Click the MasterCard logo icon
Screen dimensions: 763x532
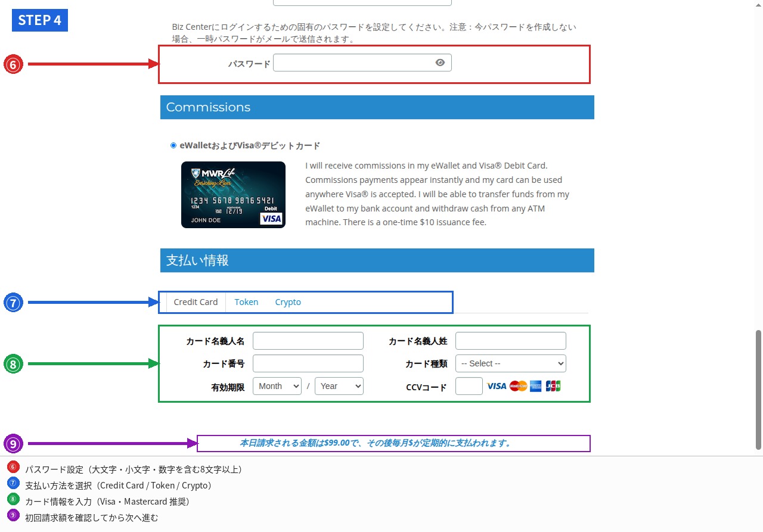(519, 386)
